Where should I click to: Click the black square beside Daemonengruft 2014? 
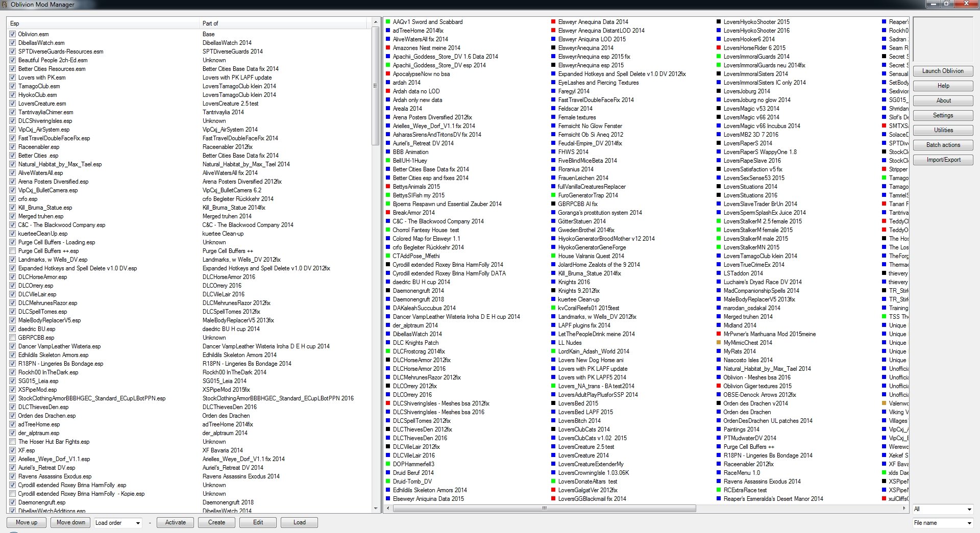(x=388, y=291)
